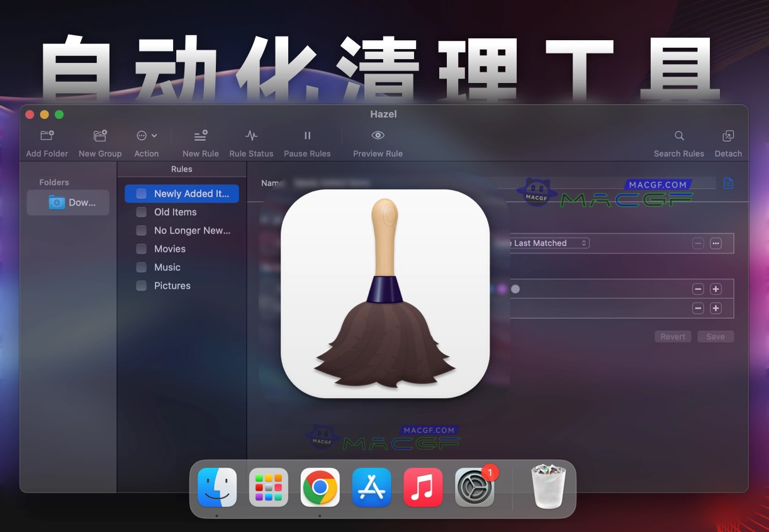769x532 pixels.
Task: Add action after the color label row
Action: pyautogui.click(x=716, y=289)
